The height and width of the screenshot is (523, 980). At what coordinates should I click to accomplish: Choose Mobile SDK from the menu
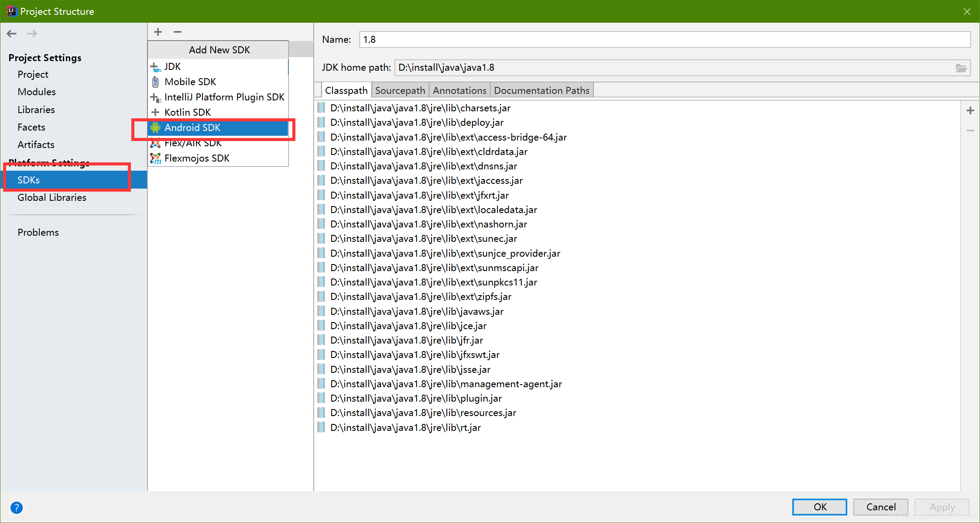(218, 82)
